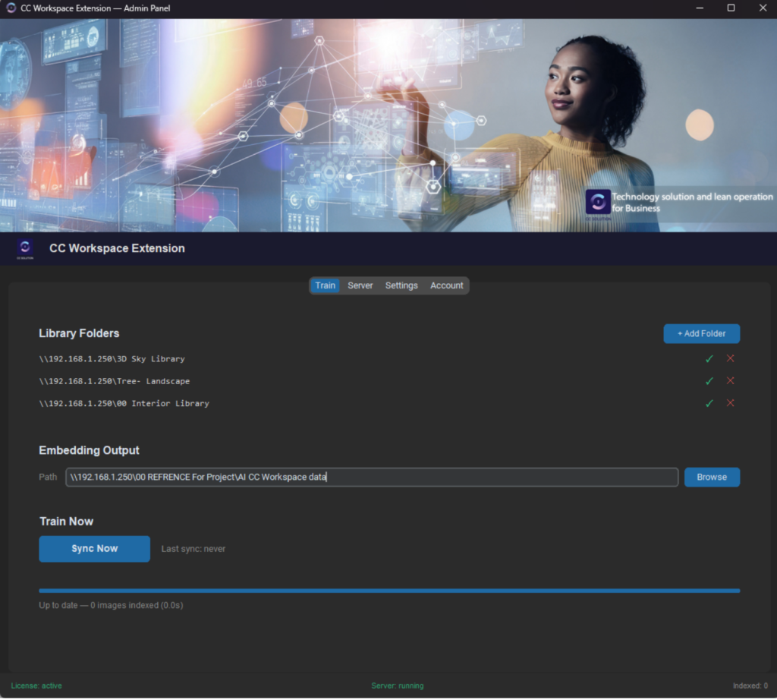Image resolution: width=777 pixels, height=700 pixels.
Task: Click the green checkmark for 3D Sky Library
Action: 709,358
